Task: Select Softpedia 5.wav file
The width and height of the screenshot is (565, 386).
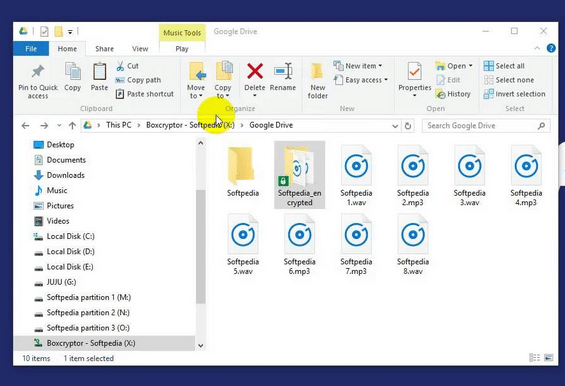Action: tap(243, 244)
